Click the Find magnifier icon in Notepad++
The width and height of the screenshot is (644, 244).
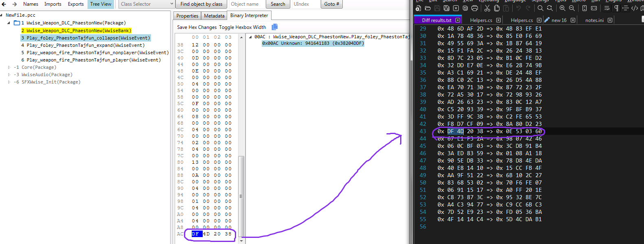coord(540,8)
